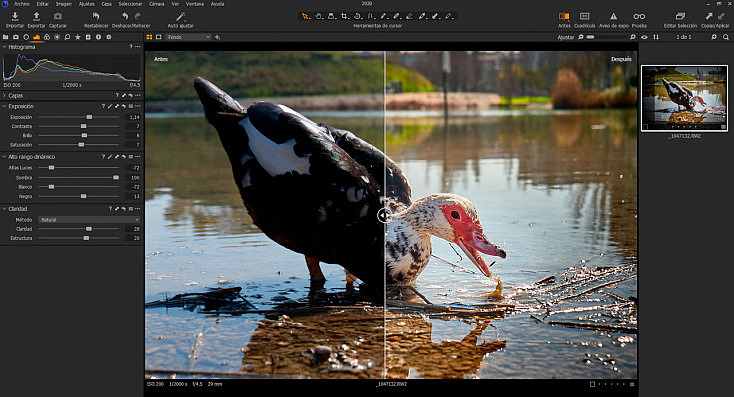
Task: Click the Sombra slider handle
Action: click(x=116, y=177)
